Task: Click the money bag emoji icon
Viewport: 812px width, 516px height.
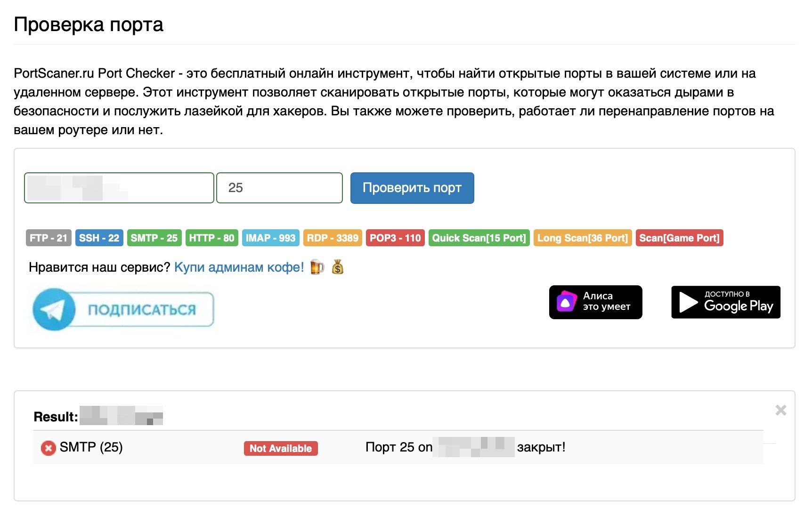Action: (338, 267)
